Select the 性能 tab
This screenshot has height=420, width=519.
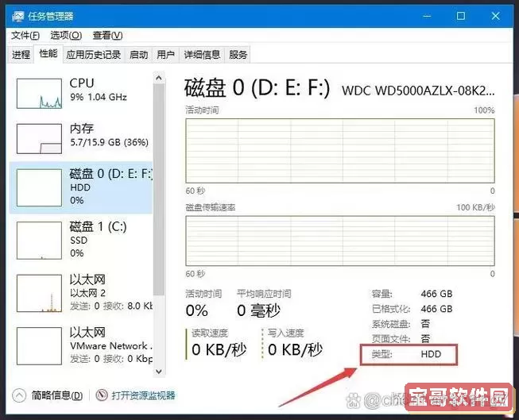[x=48, y=53]
